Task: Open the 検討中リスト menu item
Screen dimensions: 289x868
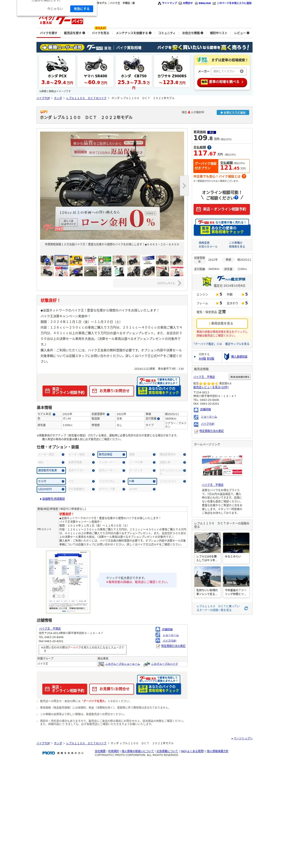Action: pos(219,33)
